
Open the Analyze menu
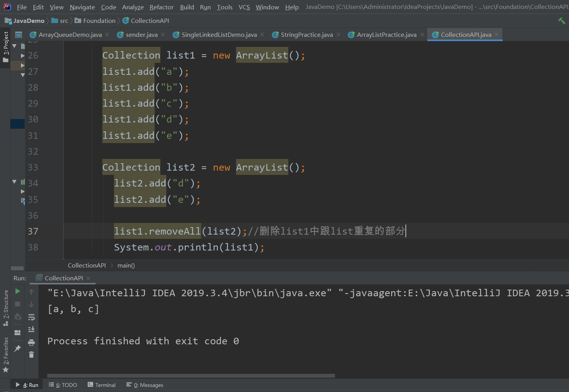pyautogui.click(x=133, y=7)
